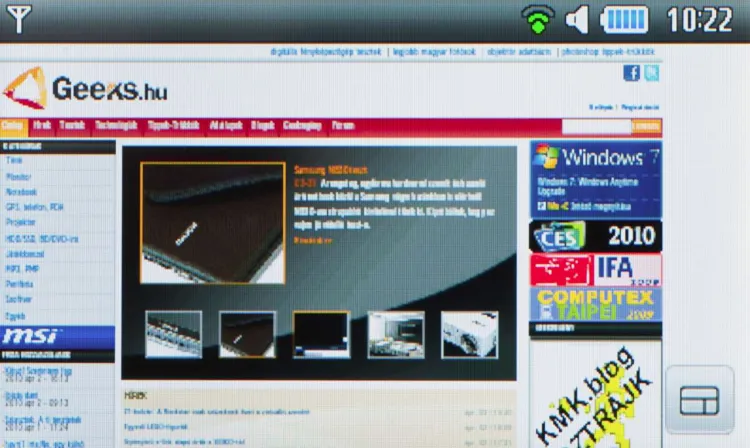Viewport: 750px width, 448px height.
Task: Click the site search input field
Action: 596,127
